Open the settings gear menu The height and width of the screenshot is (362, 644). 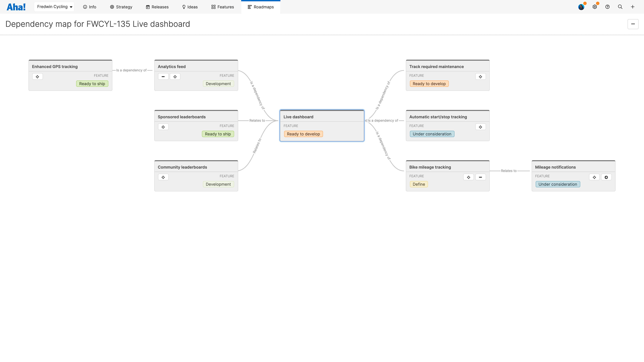tap(595, 7)
